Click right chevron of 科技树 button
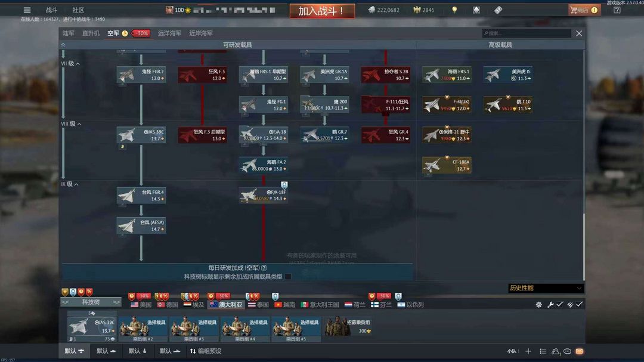 [117, 302]
